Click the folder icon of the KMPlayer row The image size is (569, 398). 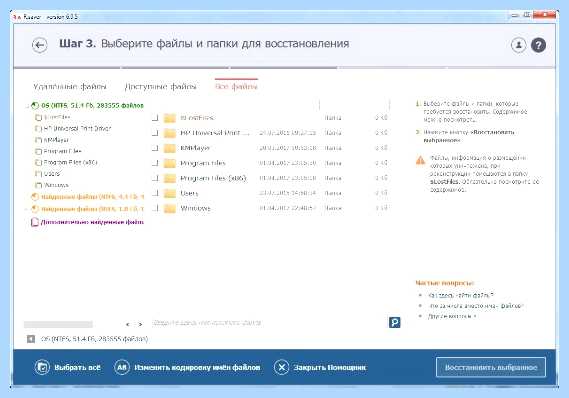pyautogui.click(x=170, y=148)
